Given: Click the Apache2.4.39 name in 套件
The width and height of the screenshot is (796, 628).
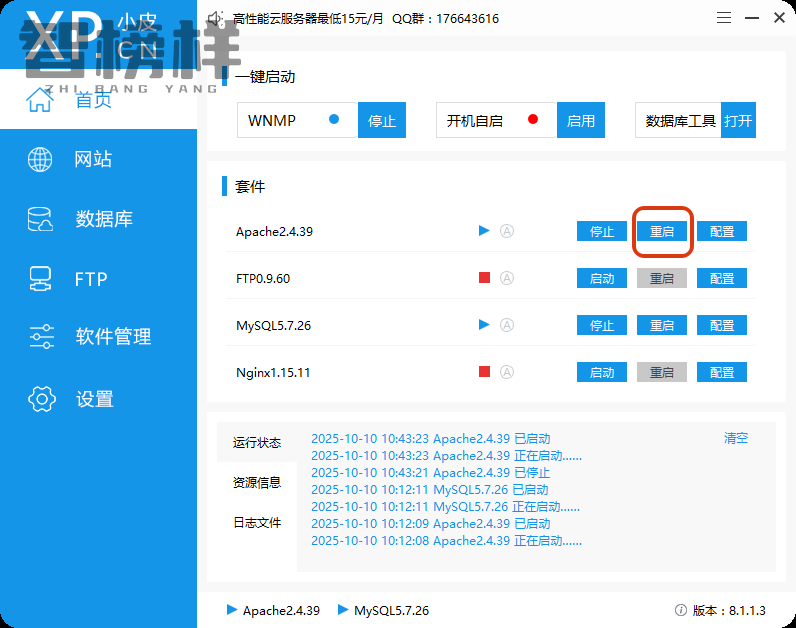Looking at the screenshot, I should 274,232.
